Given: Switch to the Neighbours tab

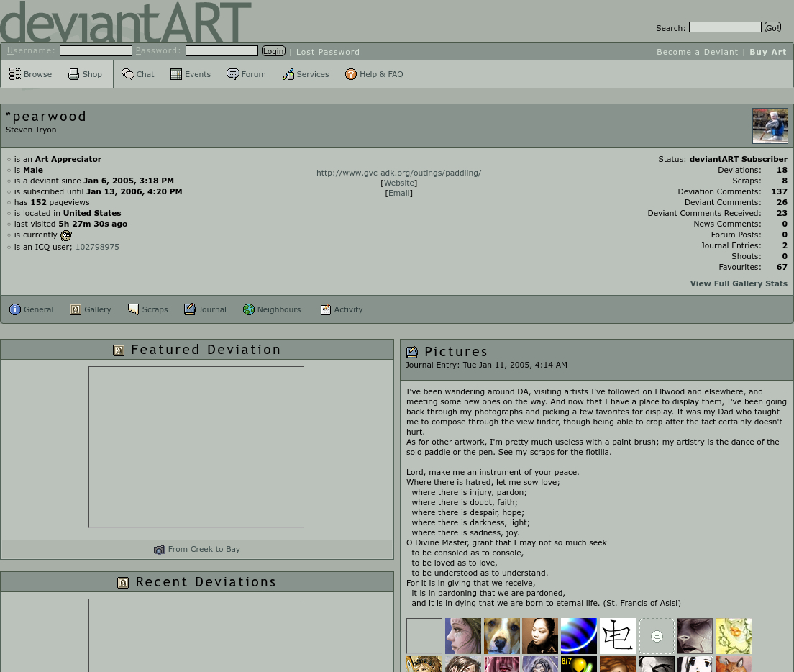Looking at the screenshot, I should point(279,309).
